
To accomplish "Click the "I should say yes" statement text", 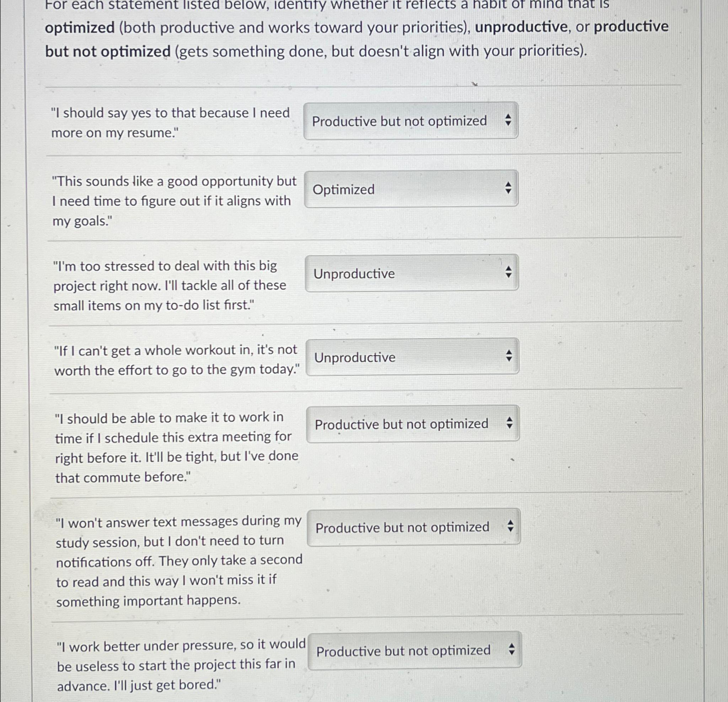I will (x=170, y=123).
